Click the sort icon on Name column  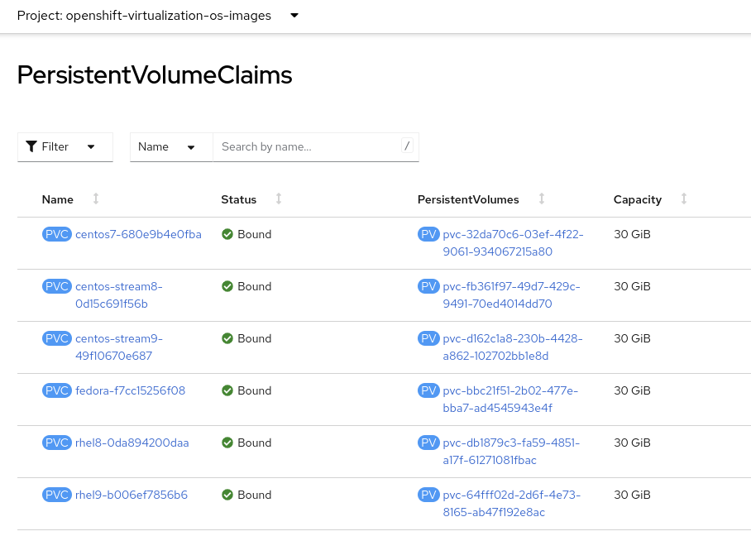tap(96, 199)
